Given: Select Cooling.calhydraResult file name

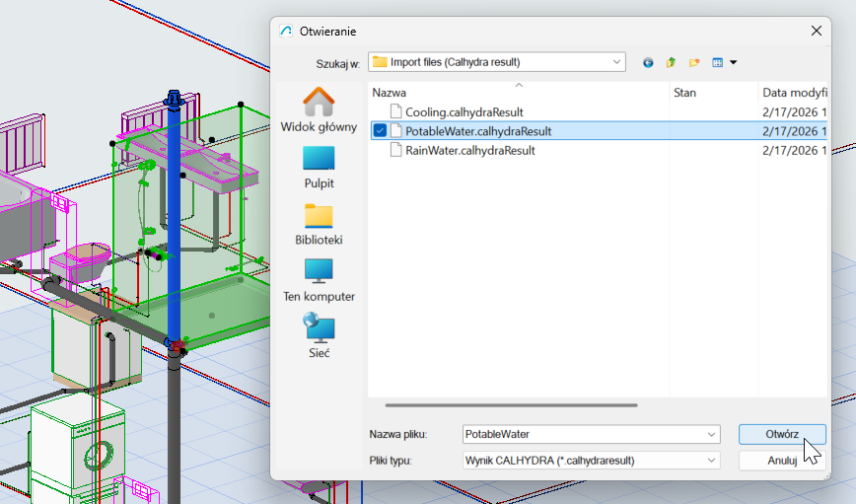Looking at the screenshot, I should (x=464, y=112).
